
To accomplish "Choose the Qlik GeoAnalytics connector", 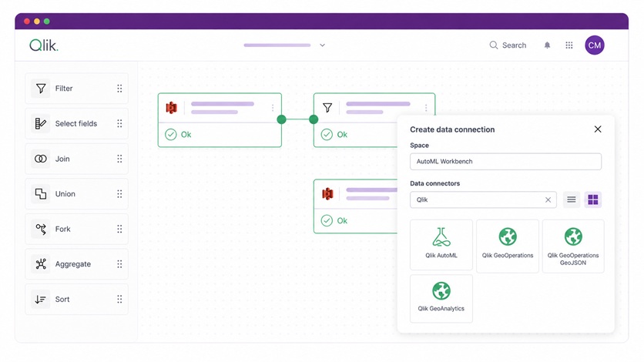I will pyautogui.click(x=441, y=298).
